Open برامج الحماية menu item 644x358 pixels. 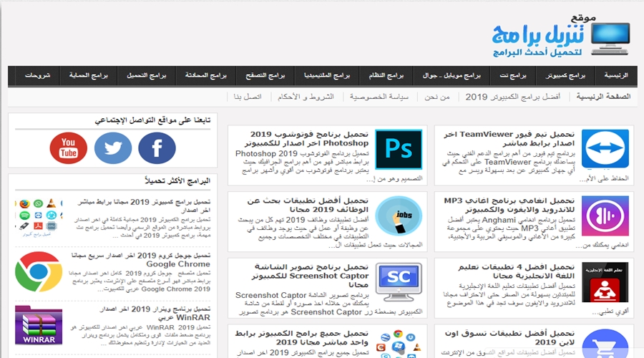(x=88, y=76)
